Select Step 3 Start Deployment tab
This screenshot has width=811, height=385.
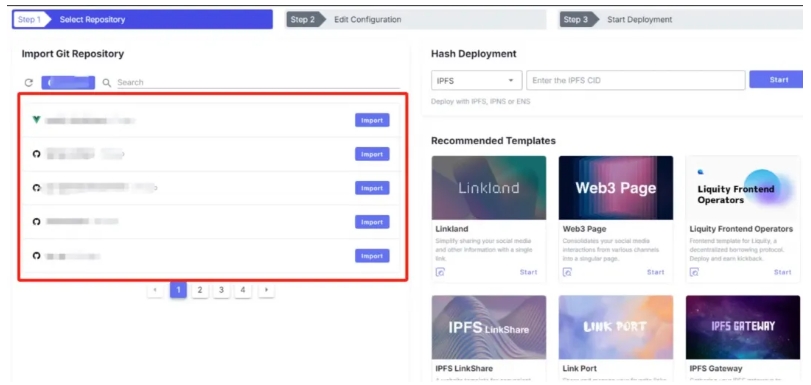coord(681,20)
